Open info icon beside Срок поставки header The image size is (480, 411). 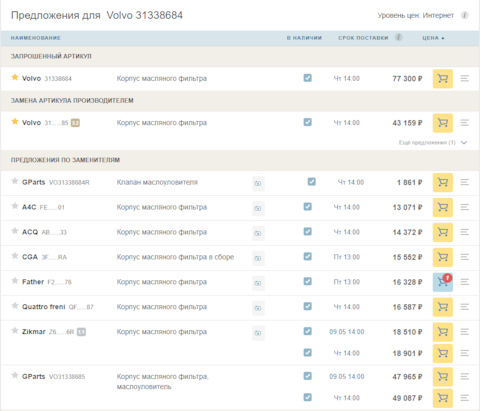[399, 37]
